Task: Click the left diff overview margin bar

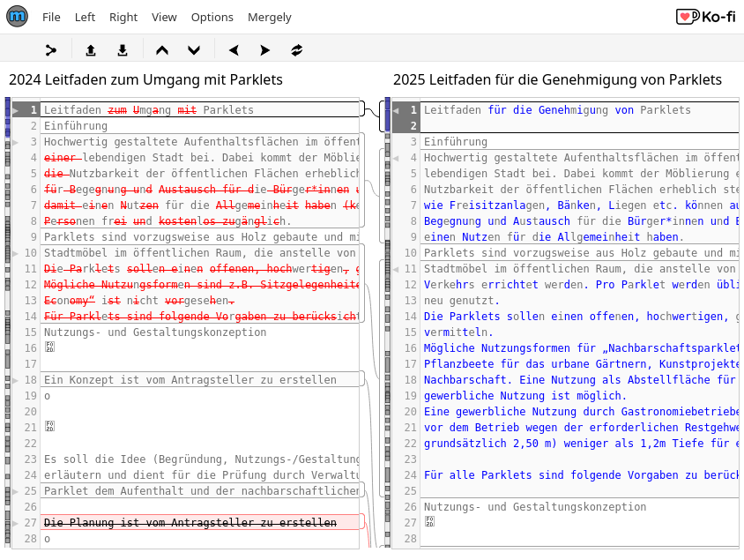Action: (x=8, y=323)
